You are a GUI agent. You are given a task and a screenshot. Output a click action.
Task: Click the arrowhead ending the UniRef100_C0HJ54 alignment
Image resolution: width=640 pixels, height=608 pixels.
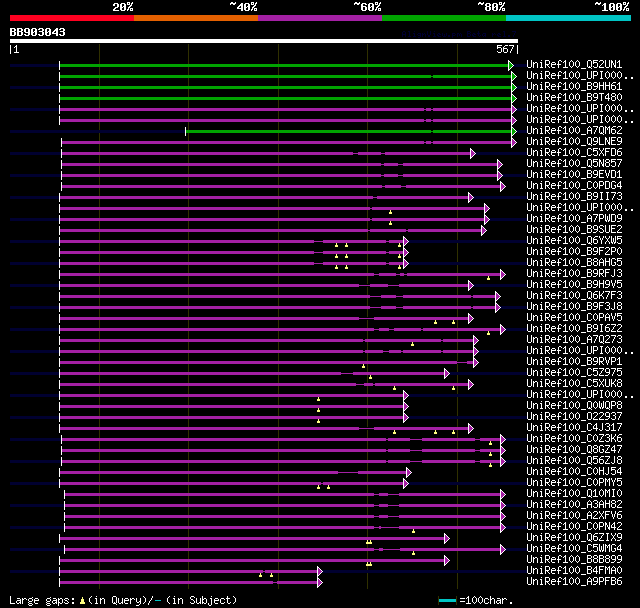click(x=409, y=473)
